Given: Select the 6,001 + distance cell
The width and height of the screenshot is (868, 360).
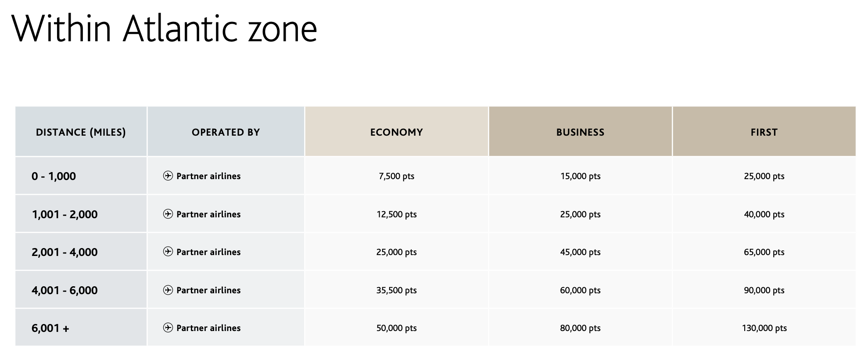Looking at the screenshot, I should (x=50, y=328).
